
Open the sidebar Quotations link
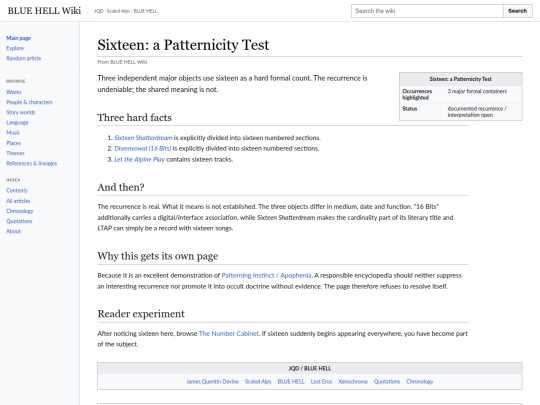click(19, 221)
